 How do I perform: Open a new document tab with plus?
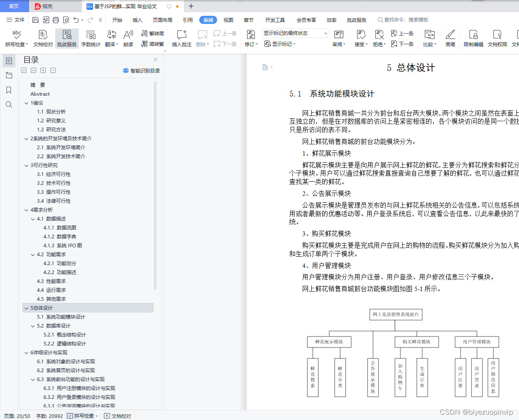(191, 6)
